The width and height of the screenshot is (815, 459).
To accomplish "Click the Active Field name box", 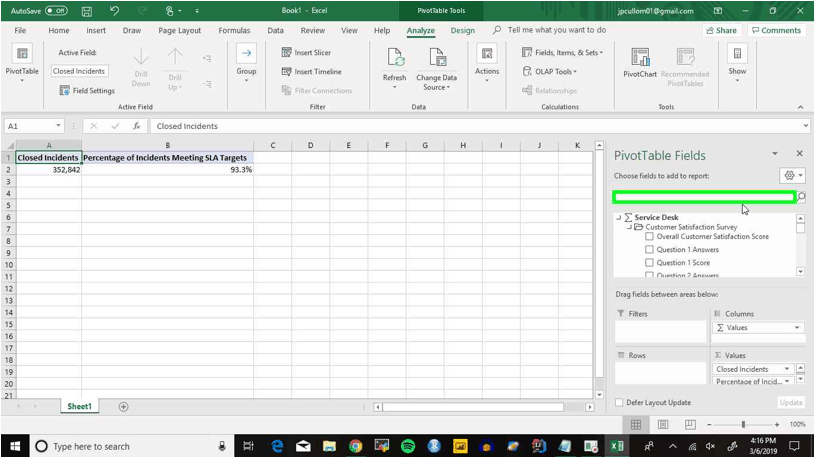I will tap(80, 71).
